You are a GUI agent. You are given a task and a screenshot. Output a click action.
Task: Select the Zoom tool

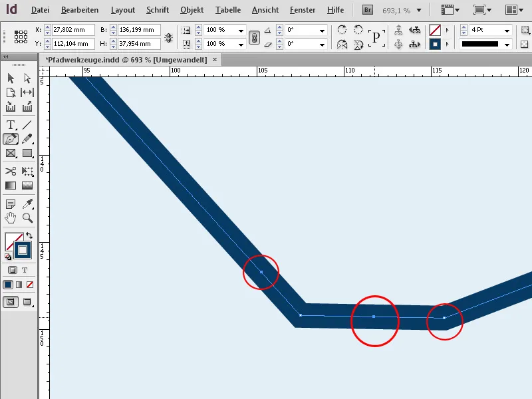29,218
